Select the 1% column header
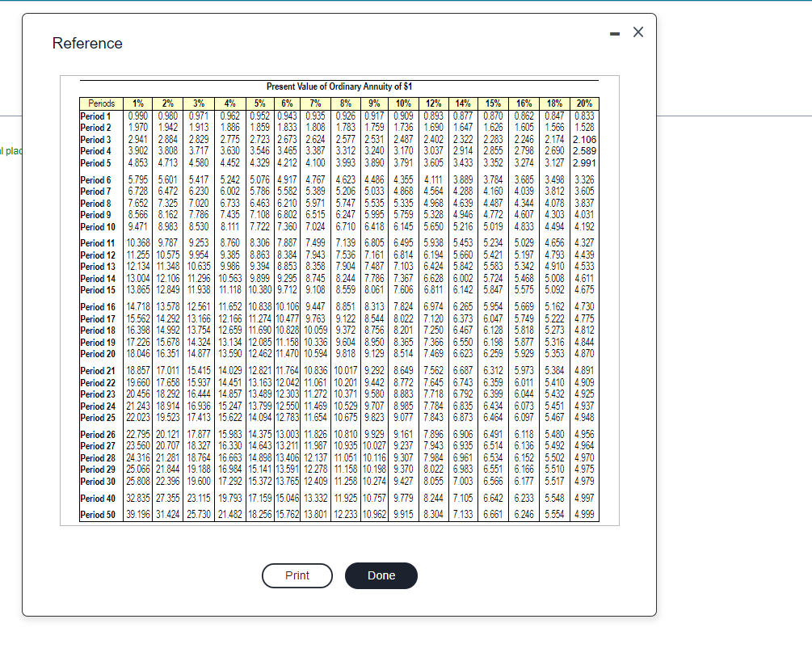This screenshot has width=812, height=657. [x=137, y=103]
